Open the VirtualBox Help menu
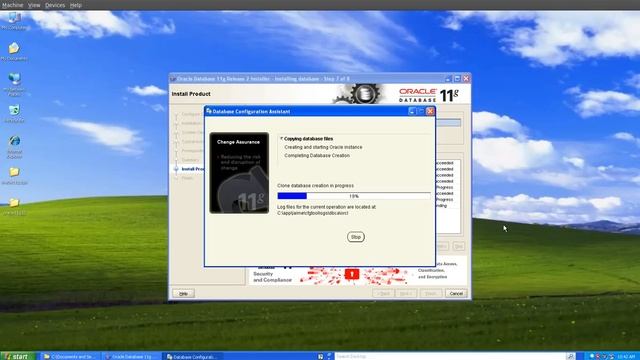The width and height of the screenshot is (640, 360). point(76,5)
